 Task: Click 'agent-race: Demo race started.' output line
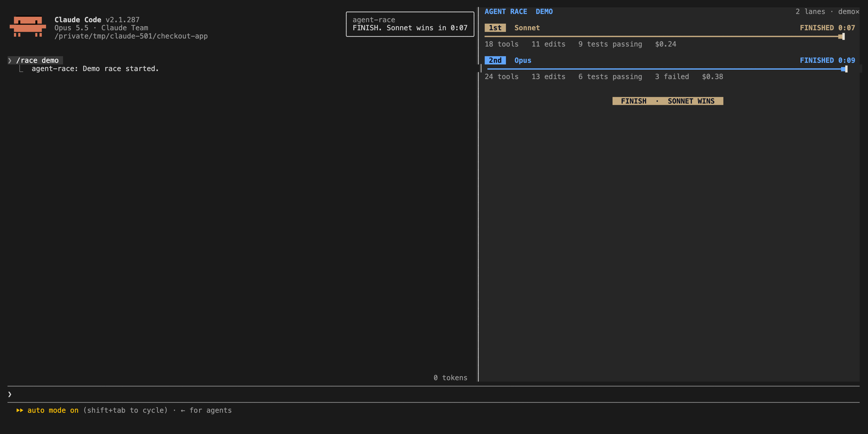95,69
